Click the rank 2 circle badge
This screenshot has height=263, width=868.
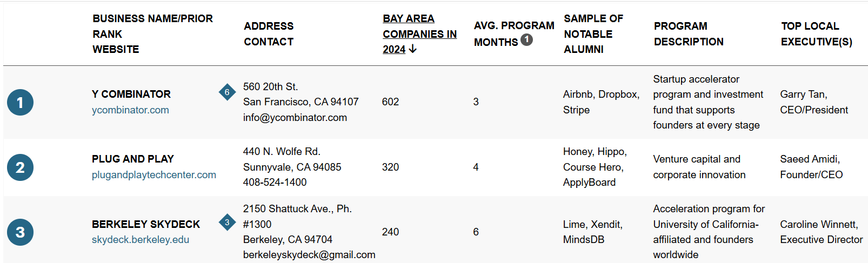(x=20, y=167)
